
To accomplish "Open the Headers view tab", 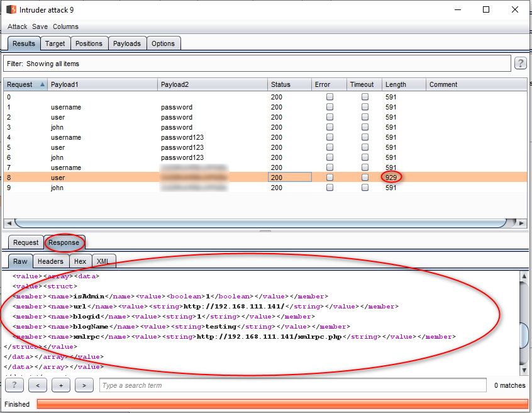I will [x=50, y=261].
